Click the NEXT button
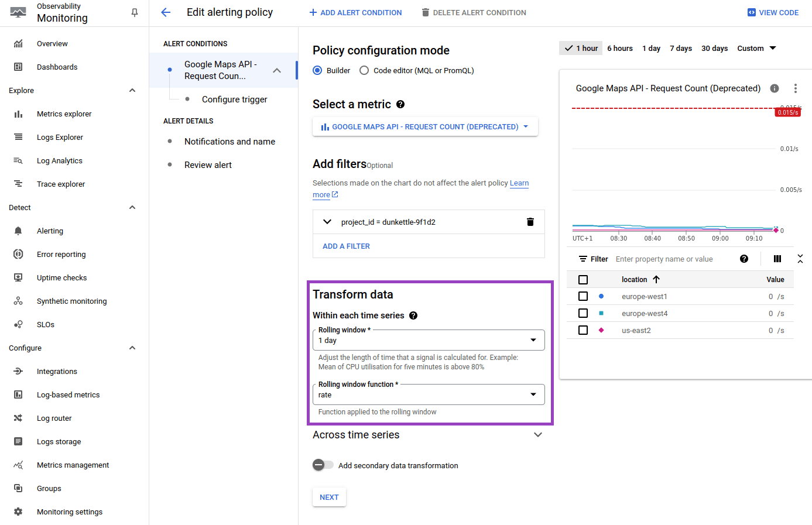This screenshot has height=525, width=812. coord(329,497)
